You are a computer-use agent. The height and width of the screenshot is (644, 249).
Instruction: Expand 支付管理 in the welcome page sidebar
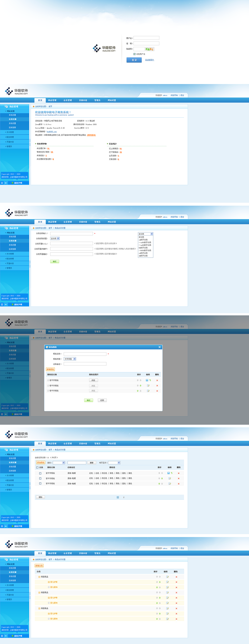[15, 132]
